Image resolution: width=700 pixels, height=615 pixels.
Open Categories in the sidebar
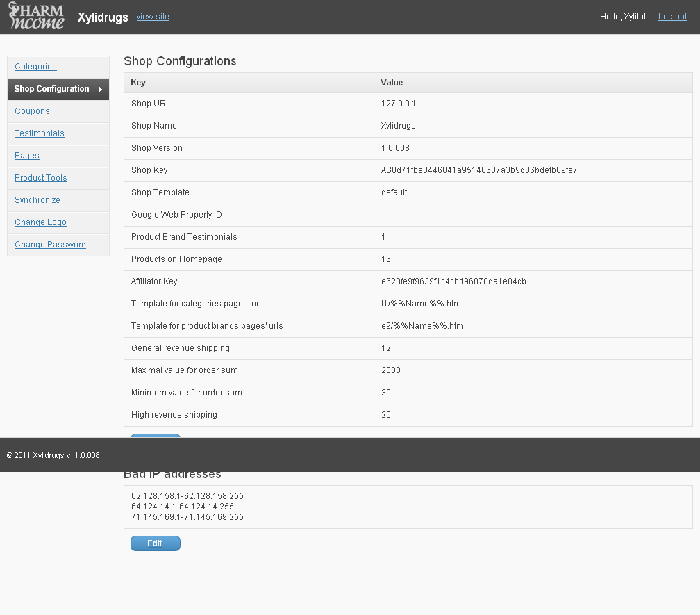[x=35, y=67]
